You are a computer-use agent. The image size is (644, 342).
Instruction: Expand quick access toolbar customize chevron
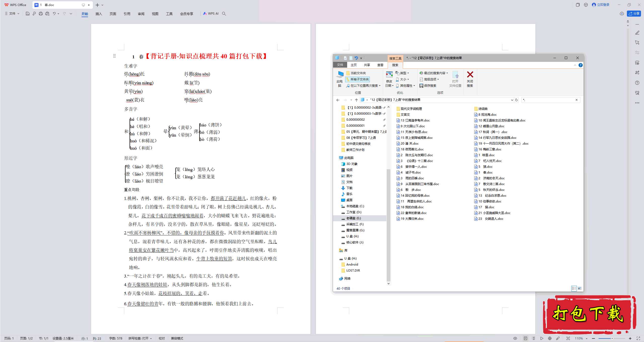[71, 14]
